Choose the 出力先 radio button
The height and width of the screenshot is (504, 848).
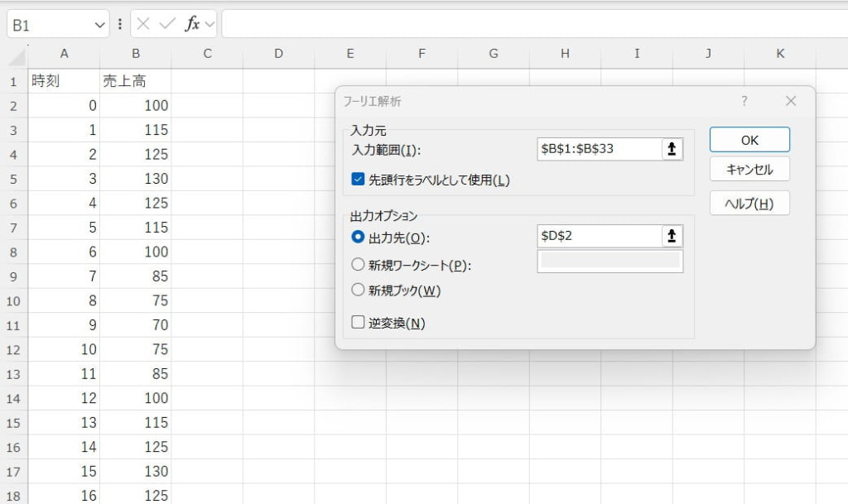coord(358,237)
